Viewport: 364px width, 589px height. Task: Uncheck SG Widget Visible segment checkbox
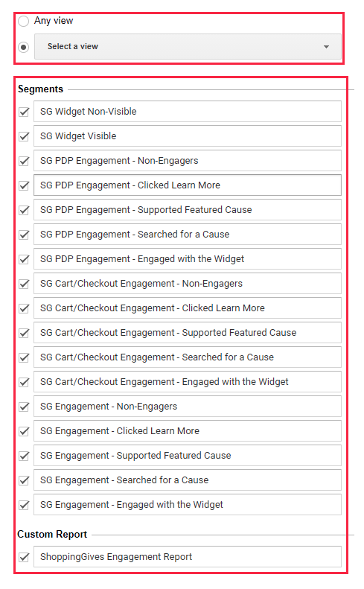[x=24, y=136]
